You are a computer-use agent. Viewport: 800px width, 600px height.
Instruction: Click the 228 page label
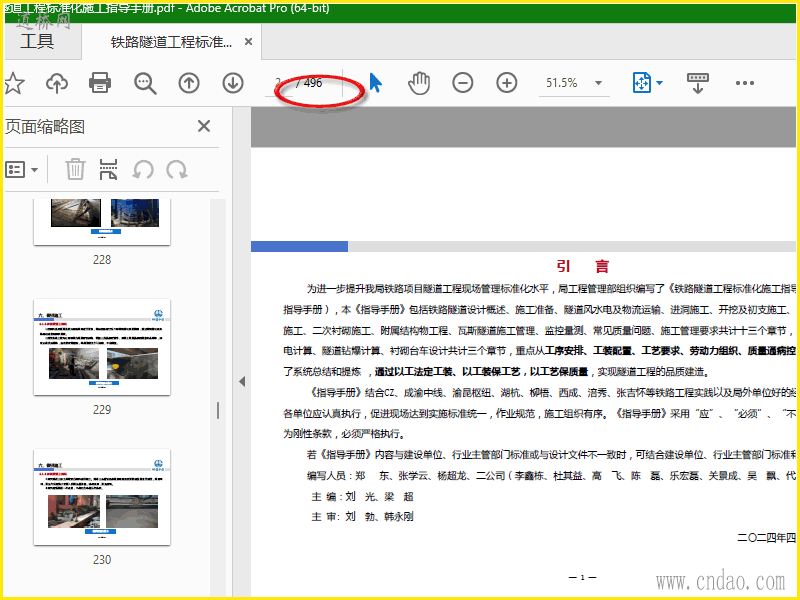pos(102,260)
